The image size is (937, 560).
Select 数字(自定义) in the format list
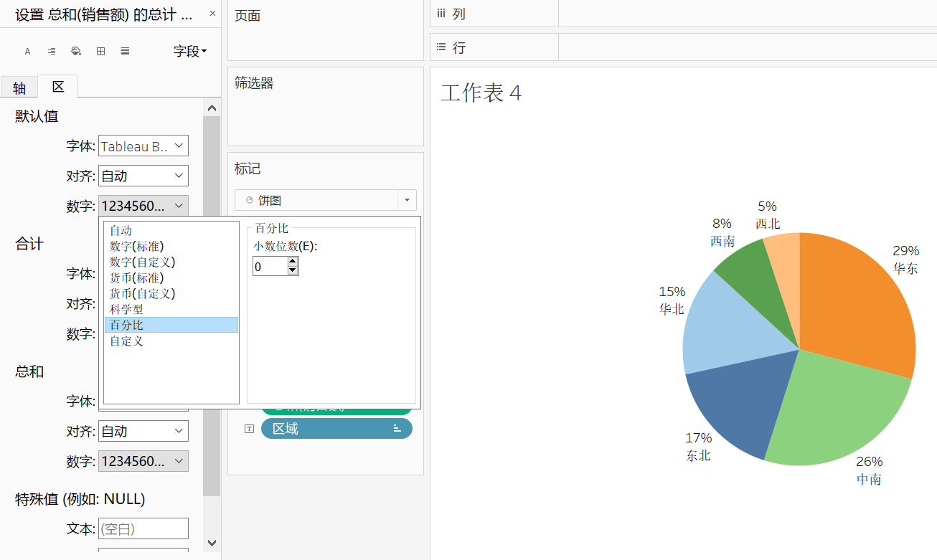point(171,262)
